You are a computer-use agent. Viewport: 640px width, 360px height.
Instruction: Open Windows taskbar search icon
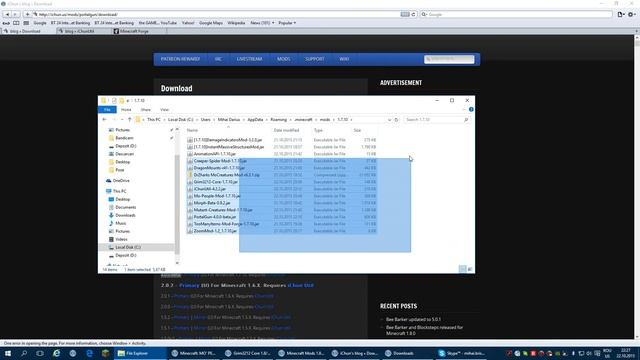click(24, 353)
